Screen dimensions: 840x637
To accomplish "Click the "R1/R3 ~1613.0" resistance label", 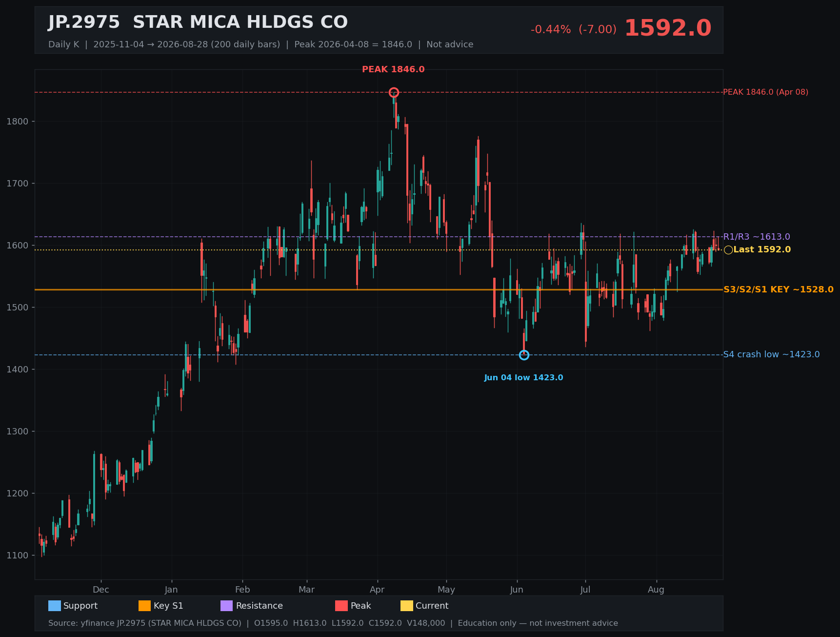I will 757,237.
